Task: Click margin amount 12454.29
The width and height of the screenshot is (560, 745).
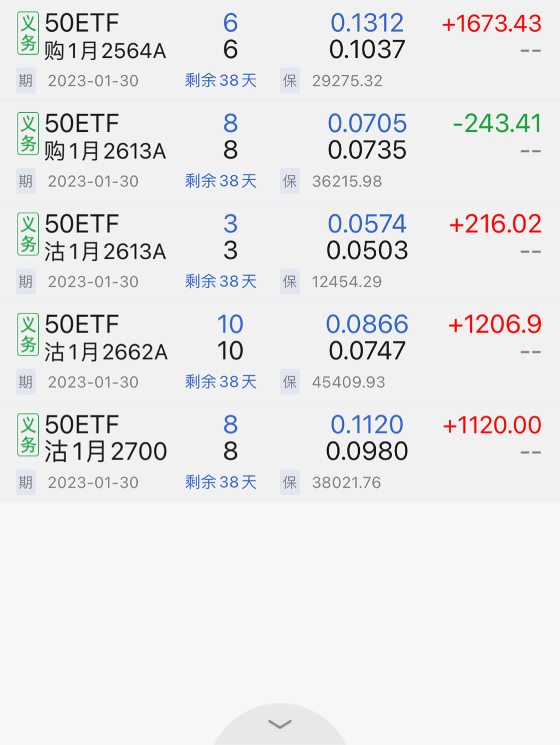Action: coord(347,282)
